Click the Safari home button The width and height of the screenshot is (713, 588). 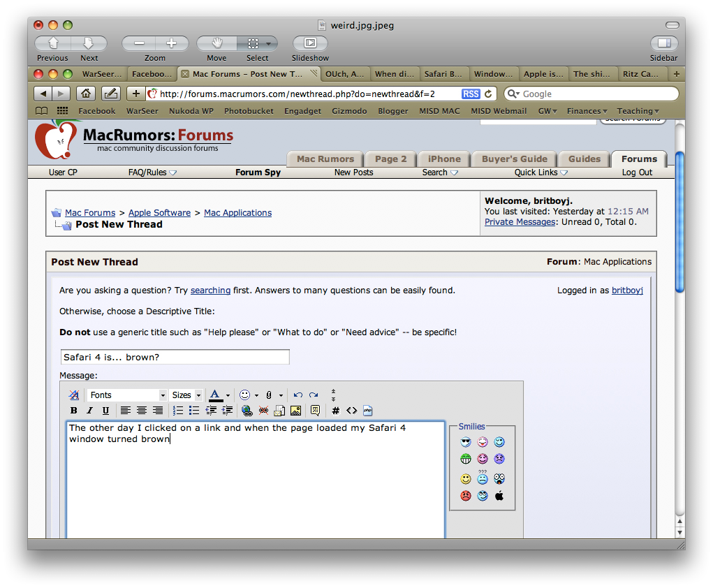(85, 94)
